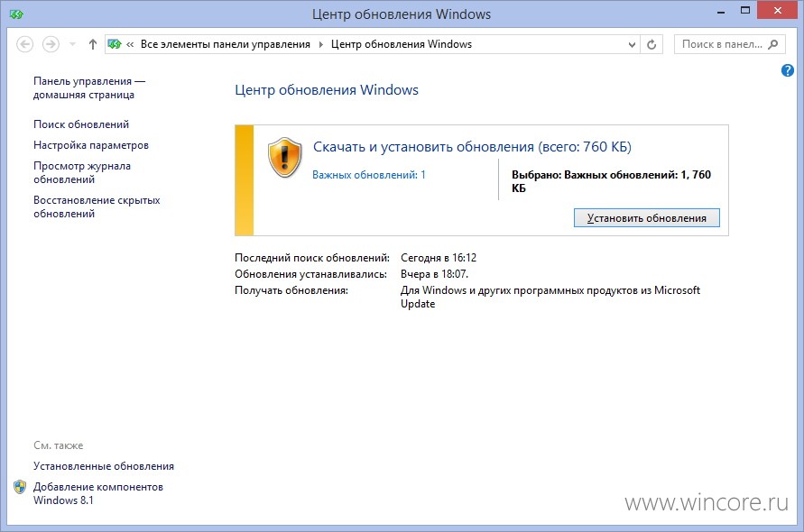Image resolution: width=804 pixels, height=532 pixels.
Task: Click the Forward navigation arrow
Action: (x=51, y=44)
